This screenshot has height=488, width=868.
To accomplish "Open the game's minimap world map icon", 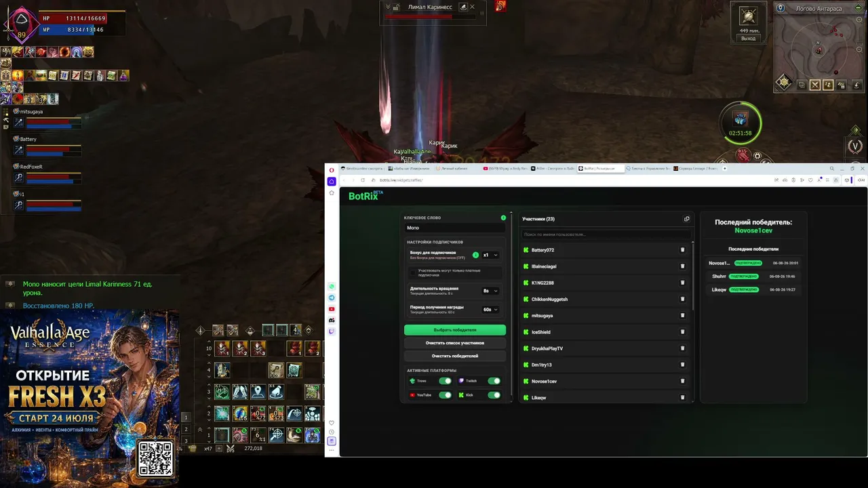I will 781,7.
